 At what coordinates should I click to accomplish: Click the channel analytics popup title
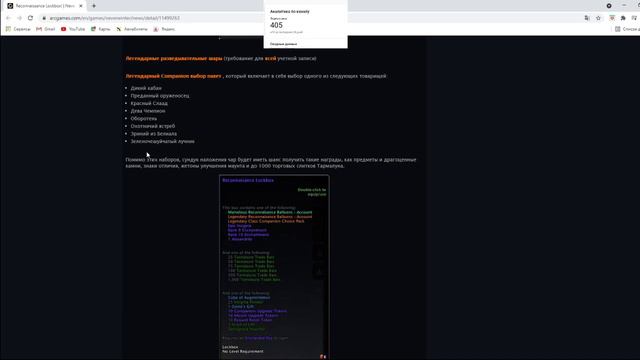tap(290, 11)
